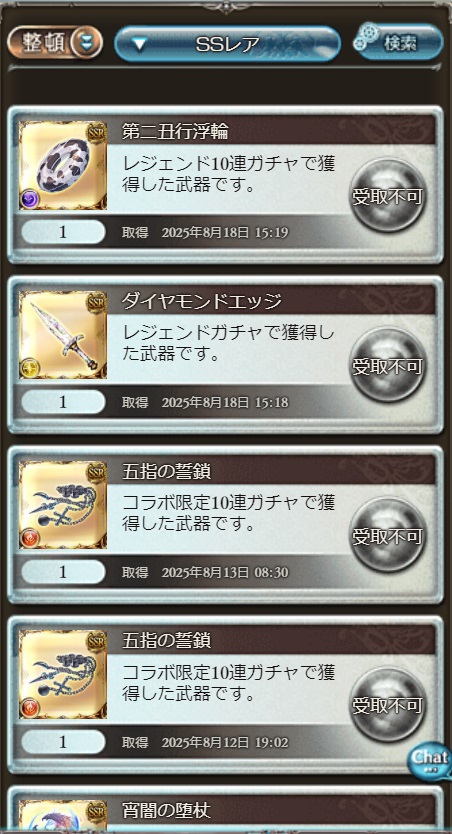The height and width of the screenshot is (834, 452).
Task: Click 受取不可 button for 第二丑行浮輪
Action: click(387, 195)
